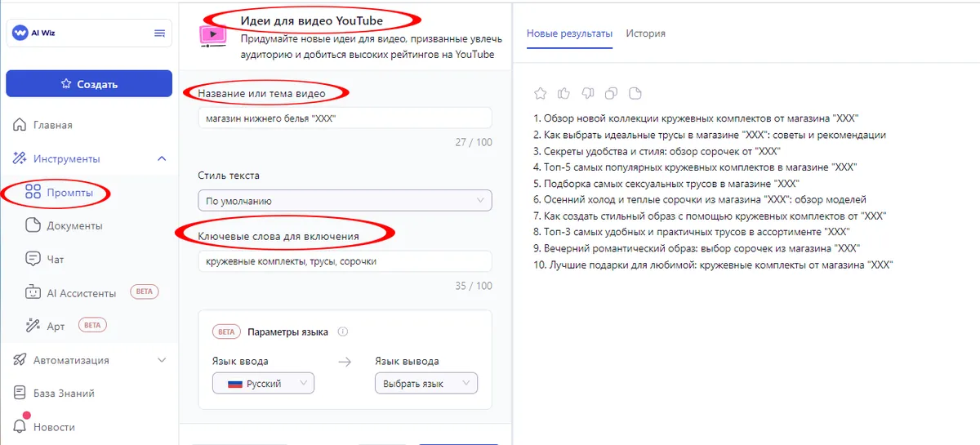Click the Идеи для видео YouTube heading

(311, 20)
